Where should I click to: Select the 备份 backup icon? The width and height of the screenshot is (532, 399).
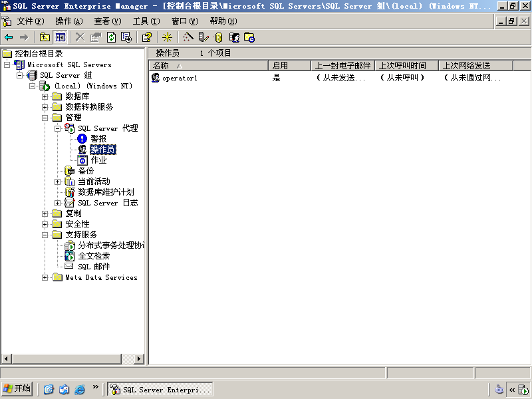coord(70,171)
